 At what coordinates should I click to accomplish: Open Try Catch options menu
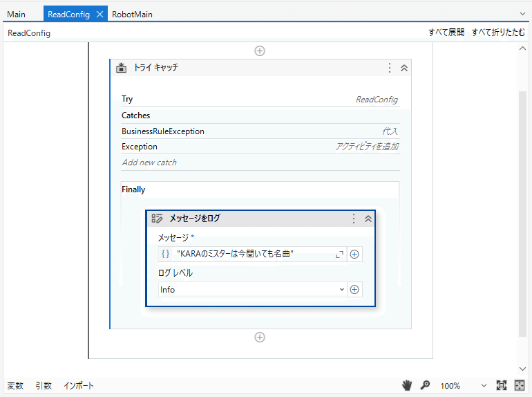(390, 68)
